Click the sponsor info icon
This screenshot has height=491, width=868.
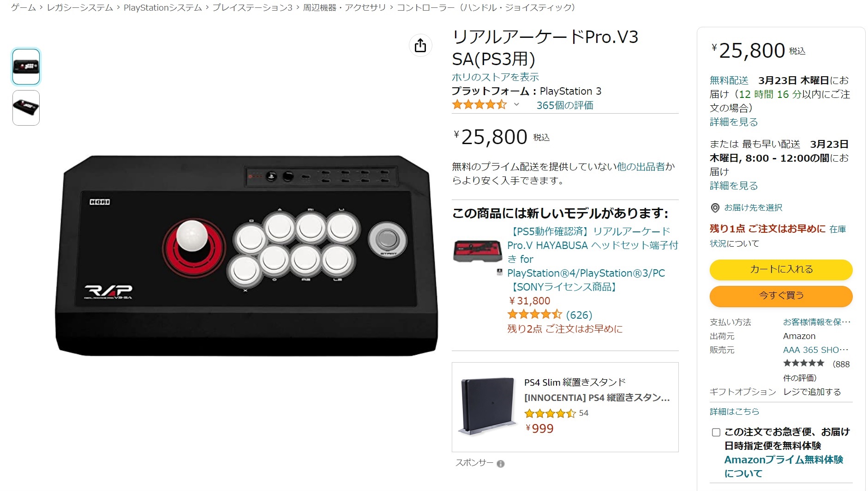click(501, 464)
